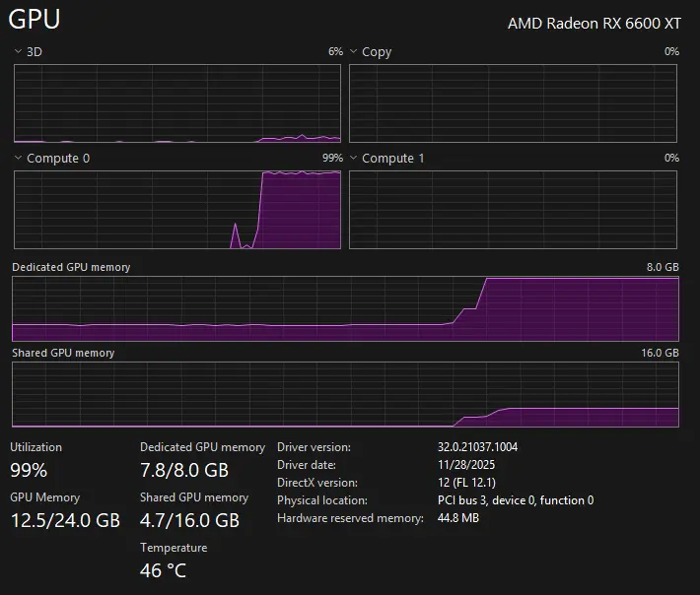Viewport: 700px width, 595px height.
Task: Click the Hardware reserved memory label
Action: 350,518
